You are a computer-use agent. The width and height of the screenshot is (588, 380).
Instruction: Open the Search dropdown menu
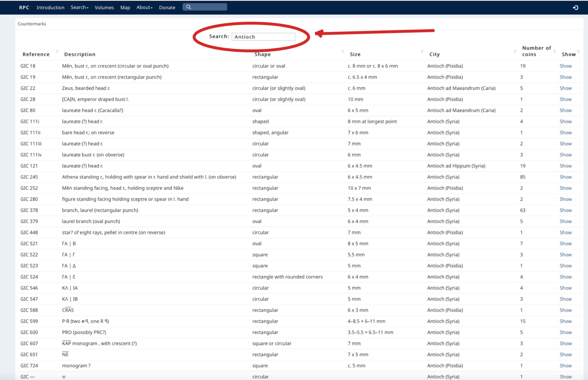click(79, 7)
